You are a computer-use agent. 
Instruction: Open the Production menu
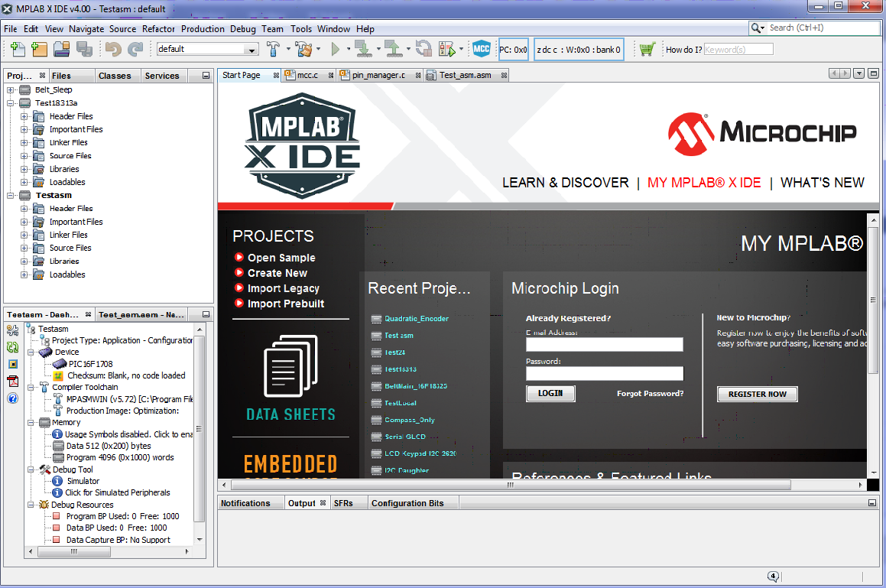[x=203, y=29]
